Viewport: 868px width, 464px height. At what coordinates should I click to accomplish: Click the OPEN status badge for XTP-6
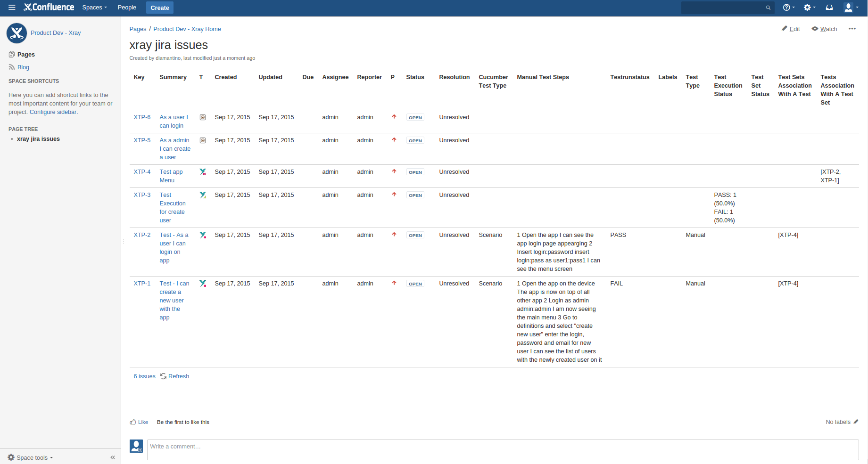(415, 118)
